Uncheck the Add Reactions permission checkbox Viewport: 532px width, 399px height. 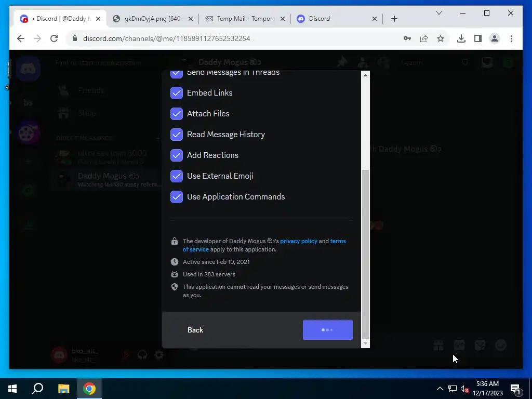177,155
